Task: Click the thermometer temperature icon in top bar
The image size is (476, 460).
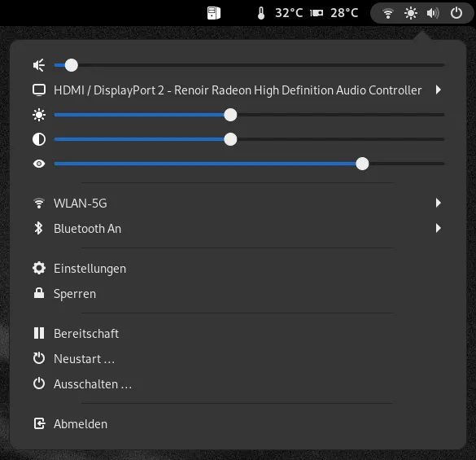Action: point(261,13)
